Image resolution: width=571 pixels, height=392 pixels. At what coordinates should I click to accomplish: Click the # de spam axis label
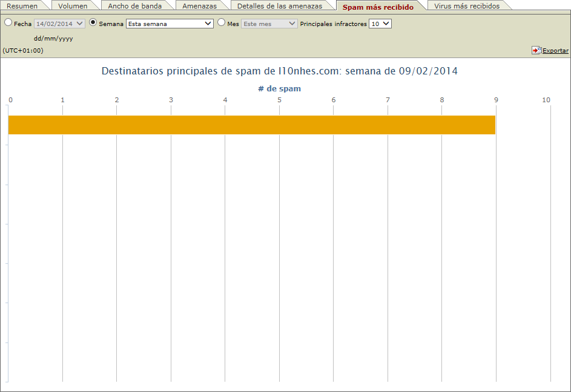click(279, 88)
